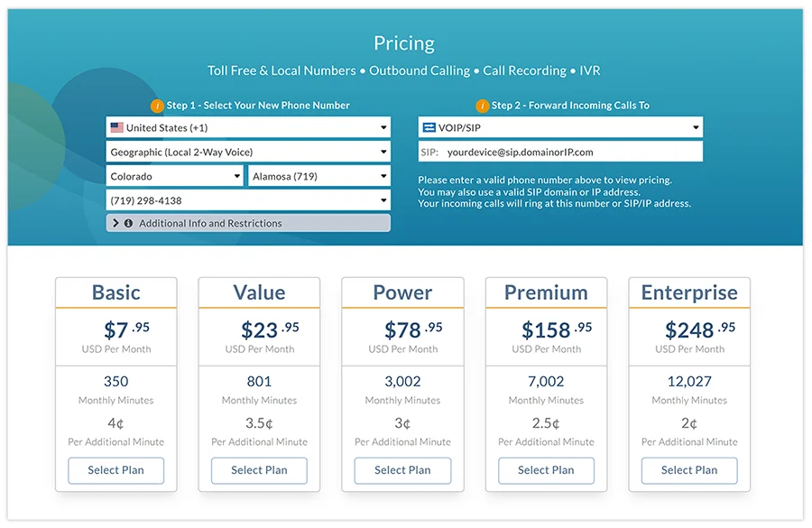Select Plan under Premium

click(546, 470)
